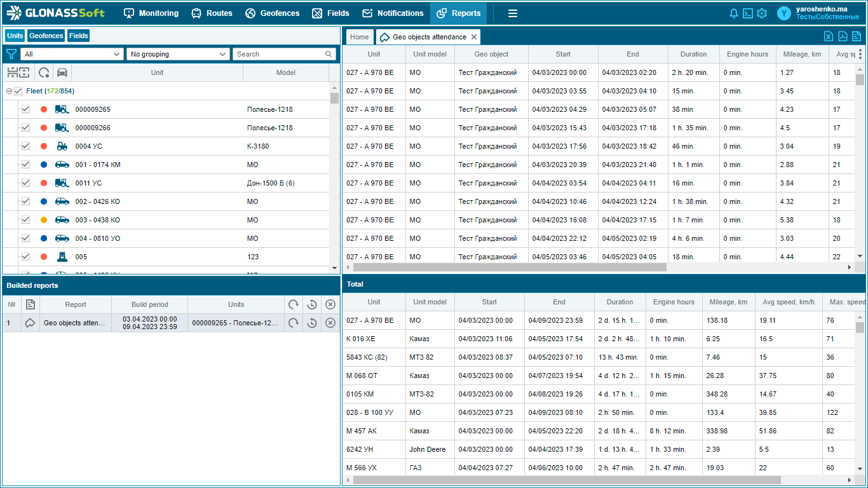This screenshot has height=488, width=868.
Task: Click the expand-all rows icon
Action: (24, 72)
